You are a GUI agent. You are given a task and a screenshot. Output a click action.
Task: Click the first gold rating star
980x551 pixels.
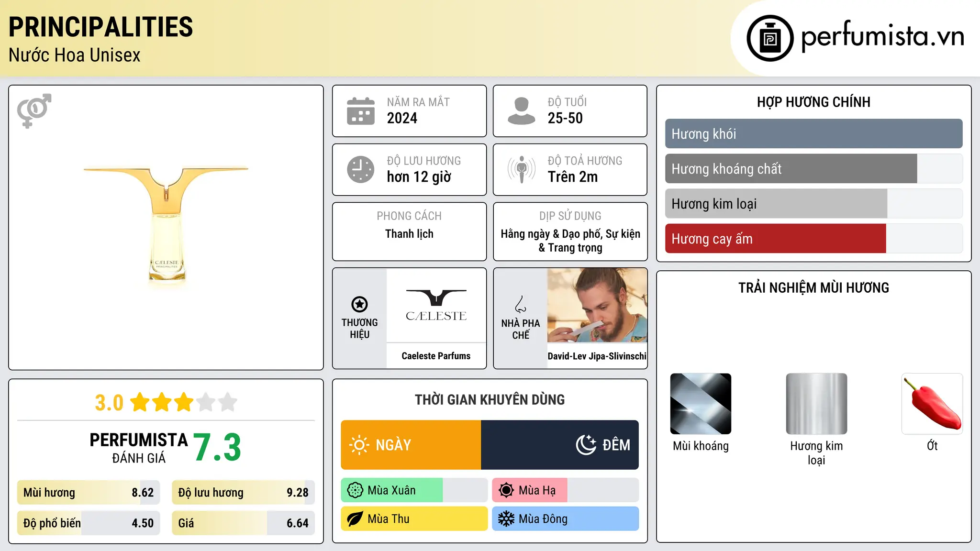(x=140, y=402)
